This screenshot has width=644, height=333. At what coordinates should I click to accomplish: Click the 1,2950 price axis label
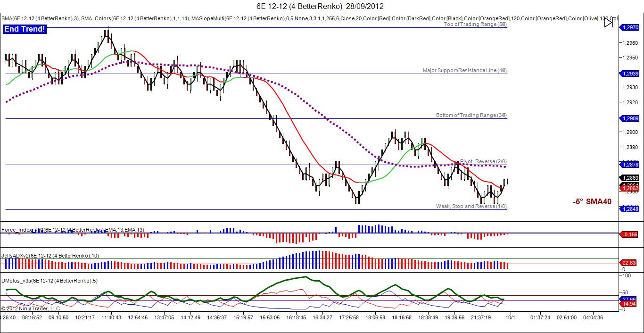pyautogui.click(x=631, y=58)
